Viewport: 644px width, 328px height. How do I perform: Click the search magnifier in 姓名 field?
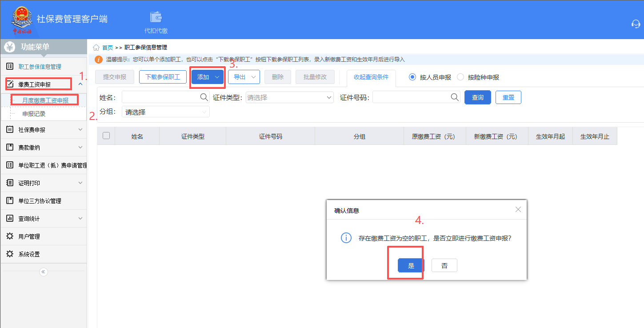point(204,97)
